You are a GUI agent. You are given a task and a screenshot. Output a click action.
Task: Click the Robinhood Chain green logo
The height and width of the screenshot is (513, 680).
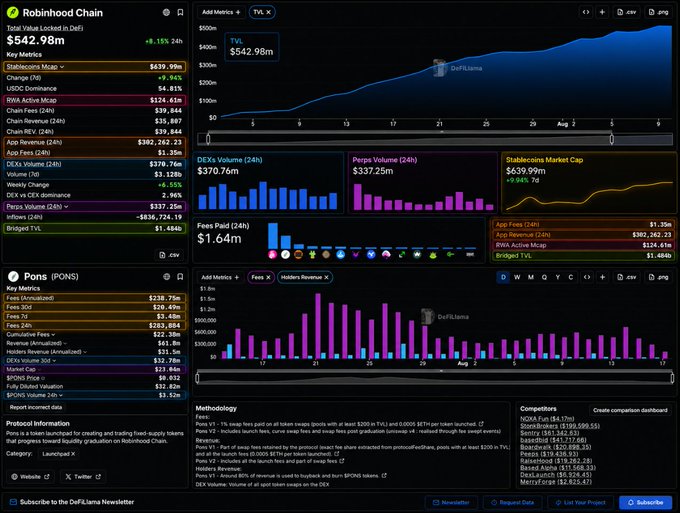coord(13,13)
